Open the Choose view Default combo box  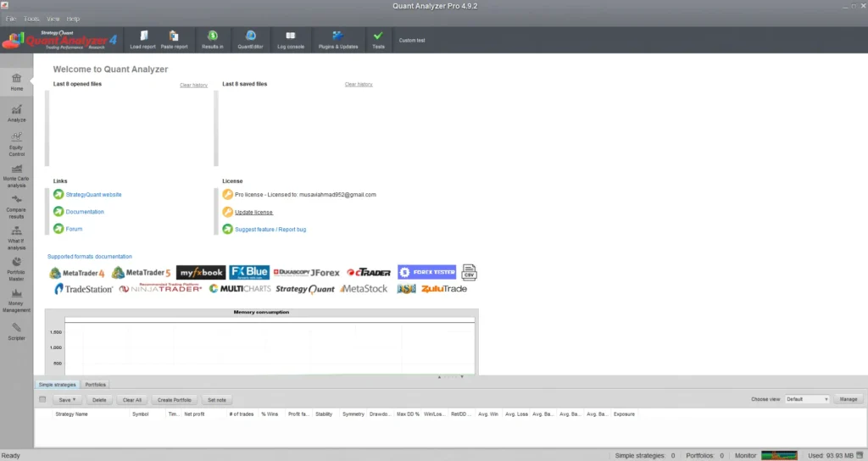click(807, 399)
